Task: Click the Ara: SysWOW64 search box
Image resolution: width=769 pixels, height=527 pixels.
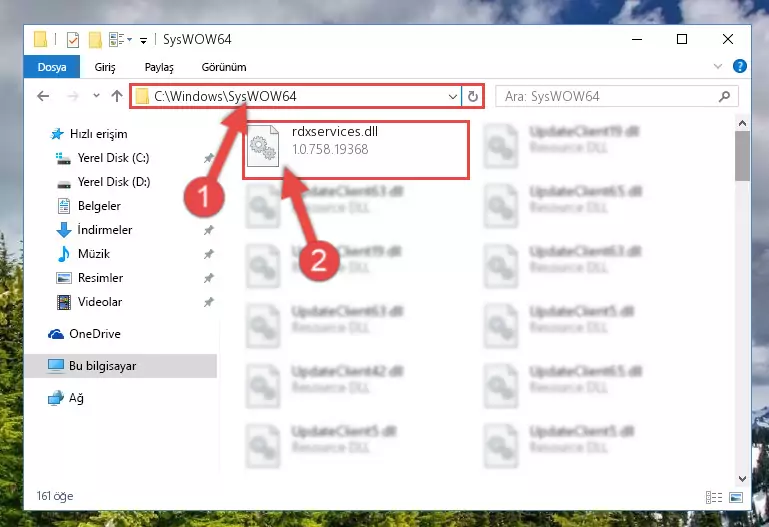Action: point(616,97)
